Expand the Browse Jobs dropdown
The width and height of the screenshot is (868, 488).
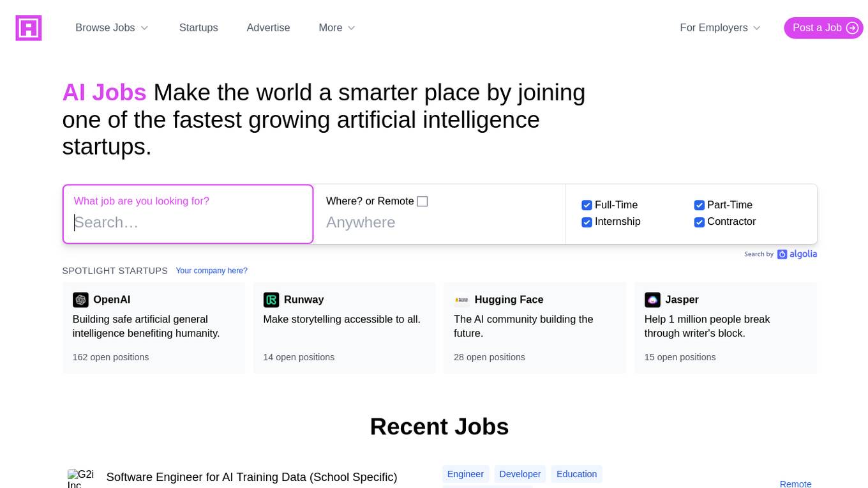pos(112,28)
